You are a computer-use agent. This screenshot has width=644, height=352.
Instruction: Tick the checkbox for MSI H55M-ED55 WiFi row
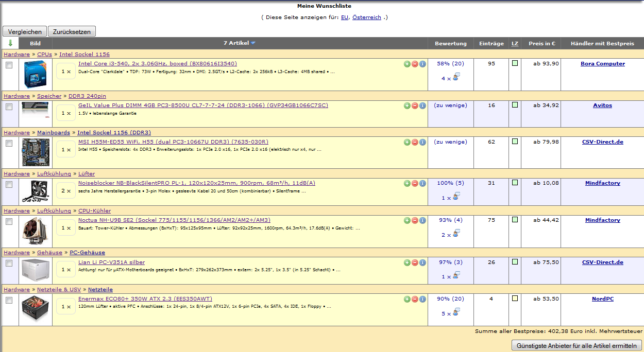click(x=9, y=144)
